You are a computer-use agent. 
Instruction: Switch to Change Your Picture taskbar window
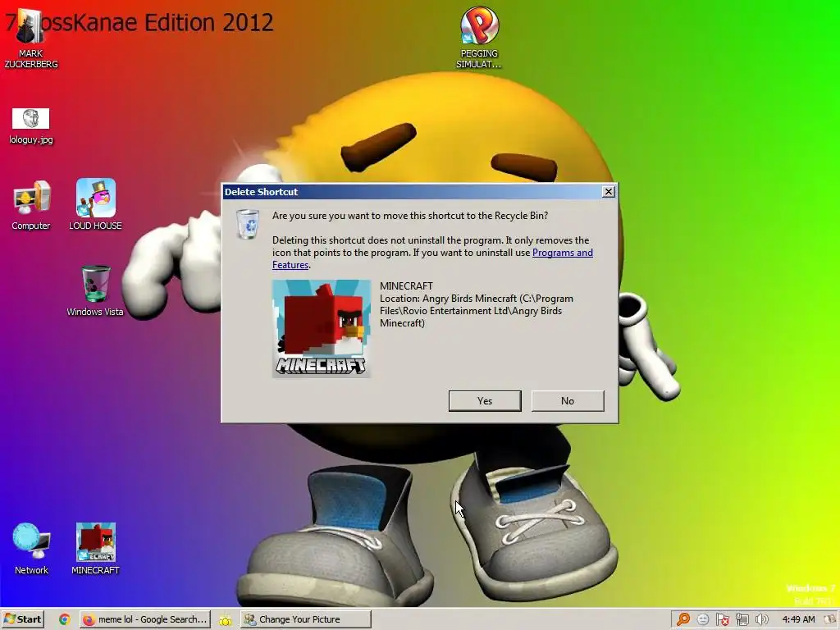pyautogui.click(x=305, y=619)
